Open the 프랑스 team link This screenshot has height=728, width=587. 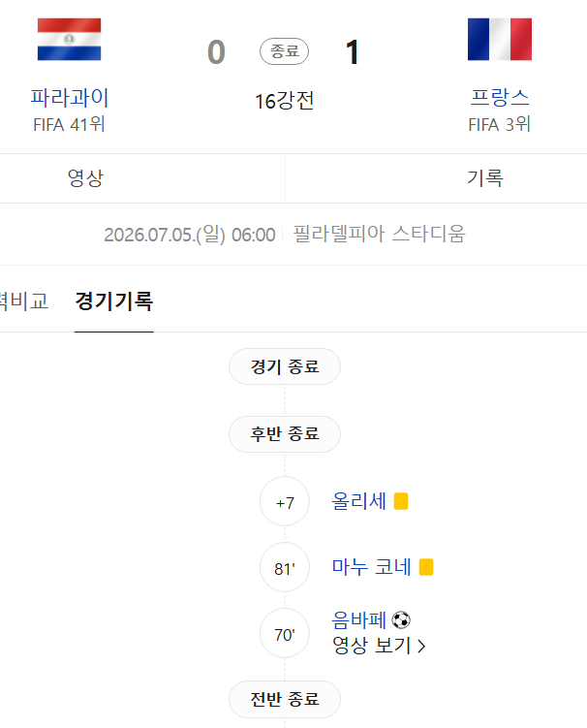pos(500,97)
